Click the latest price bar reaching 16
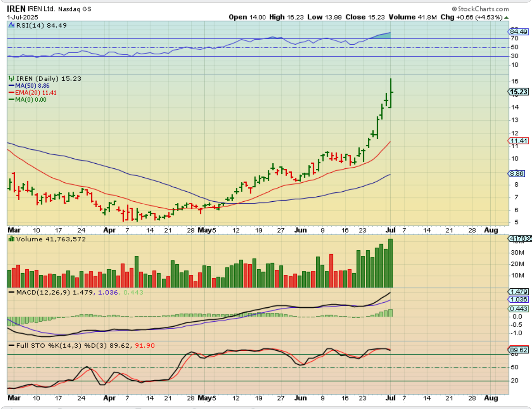 point(391,93)
